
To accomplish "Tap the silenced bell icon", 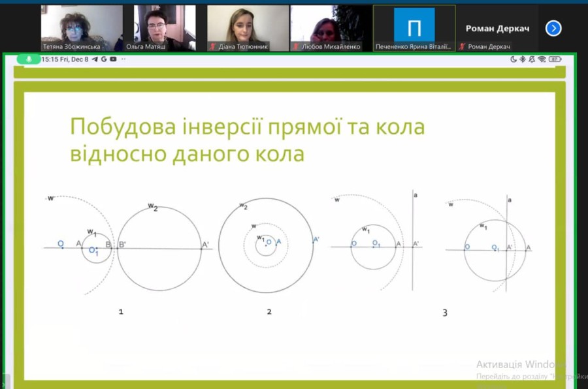I will pyautogui.click(x=532, y=59).
